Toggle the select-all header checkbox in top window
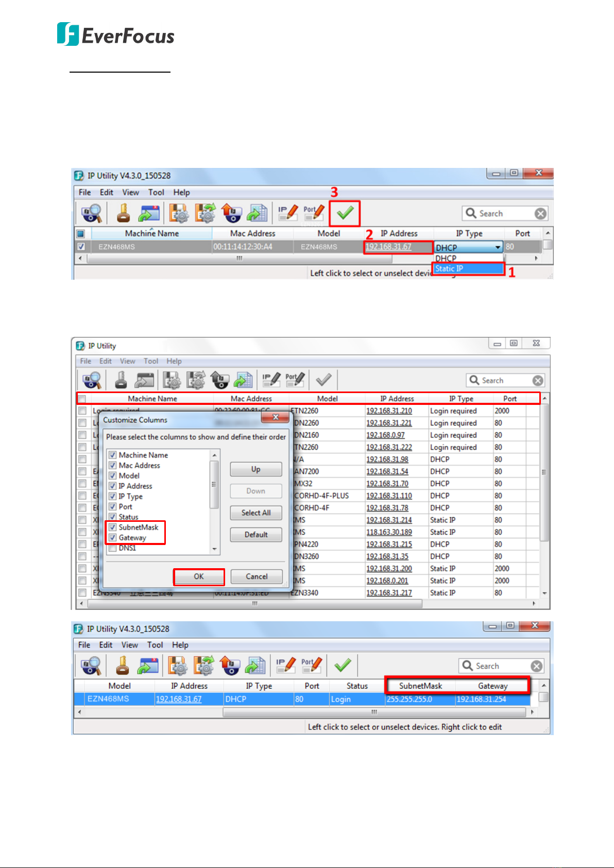Viewport: 614px width, 868px height. click(x=81, y=233)
